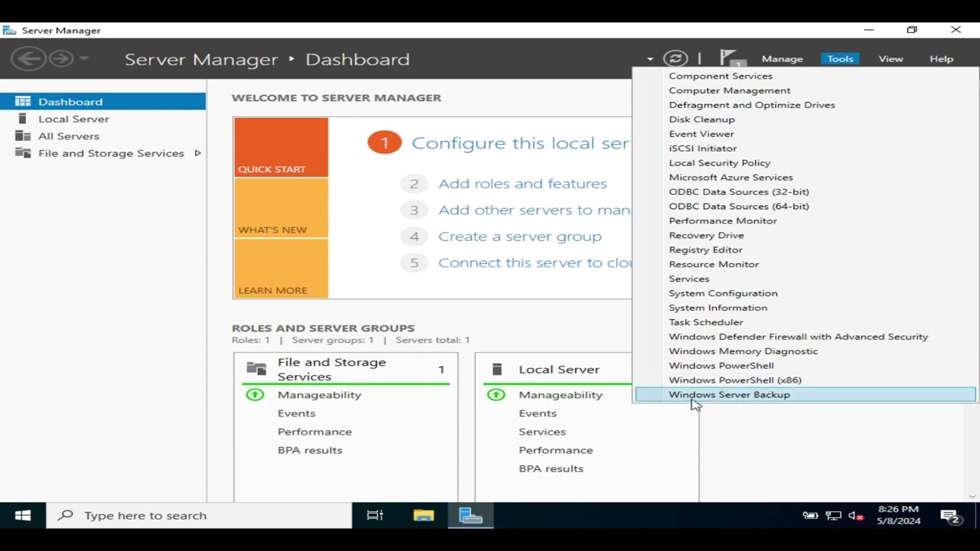
Task: Choose iSCSI Initiator from Tools menu
Action: [805, 148]
